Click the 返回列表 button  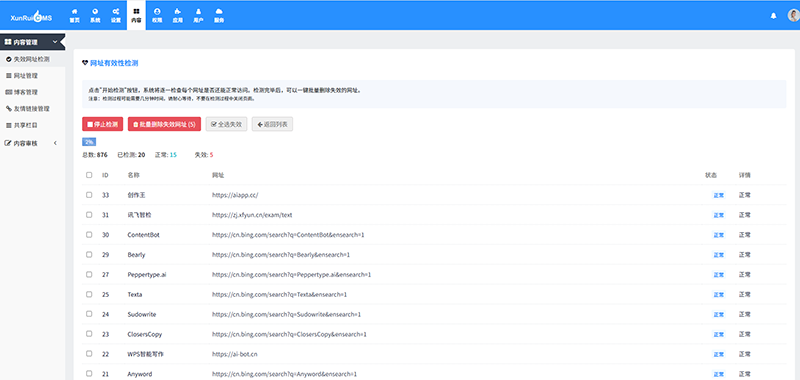tap(272, 124)
